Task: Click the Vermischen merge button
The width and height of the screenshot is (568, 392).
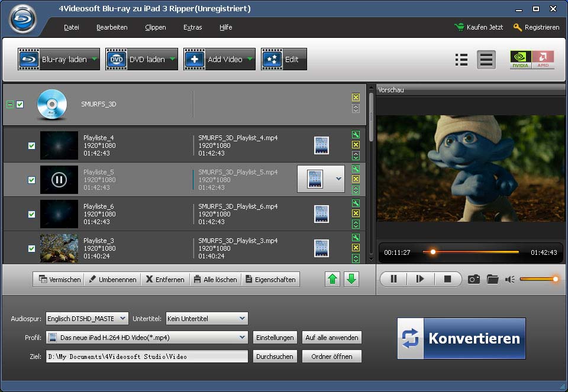Action: click(59, 280)
